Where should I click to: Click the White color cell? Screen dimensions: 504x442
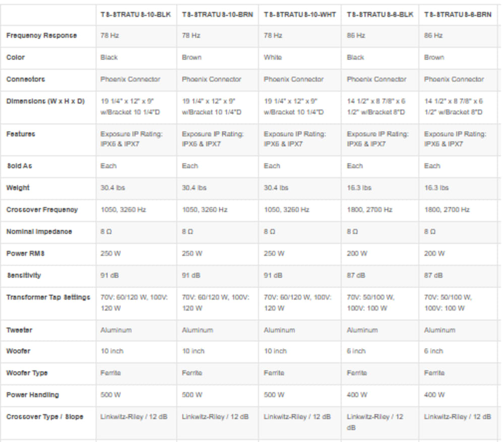(273, 57)
